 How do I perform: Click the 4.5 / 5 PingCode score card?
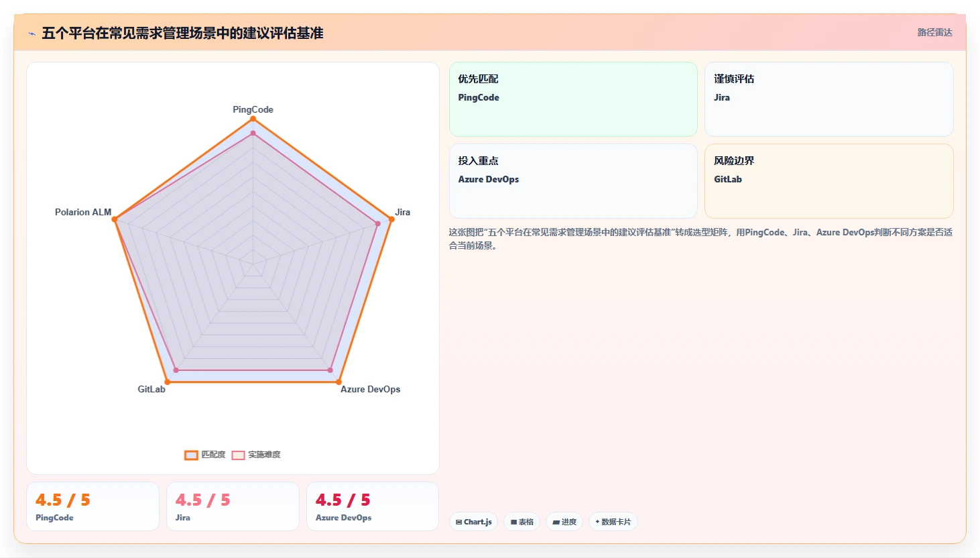(93, 506)
